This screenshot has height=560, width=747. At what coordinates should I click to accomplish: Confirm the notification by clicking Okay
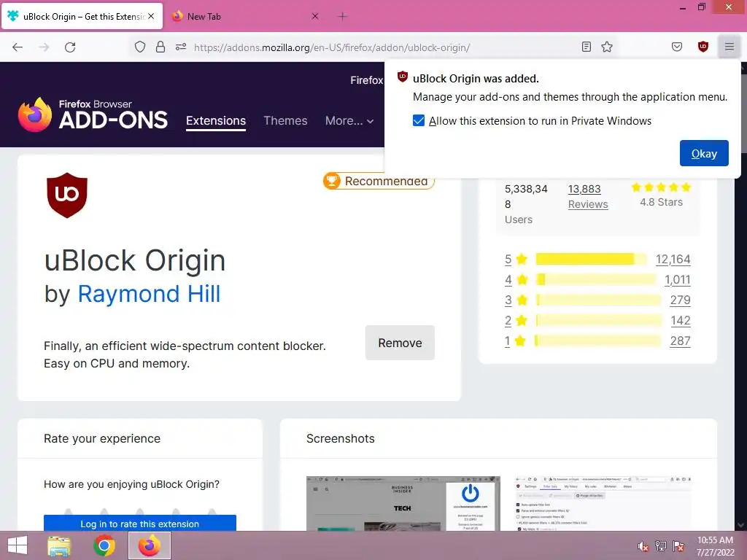point(704,153)
